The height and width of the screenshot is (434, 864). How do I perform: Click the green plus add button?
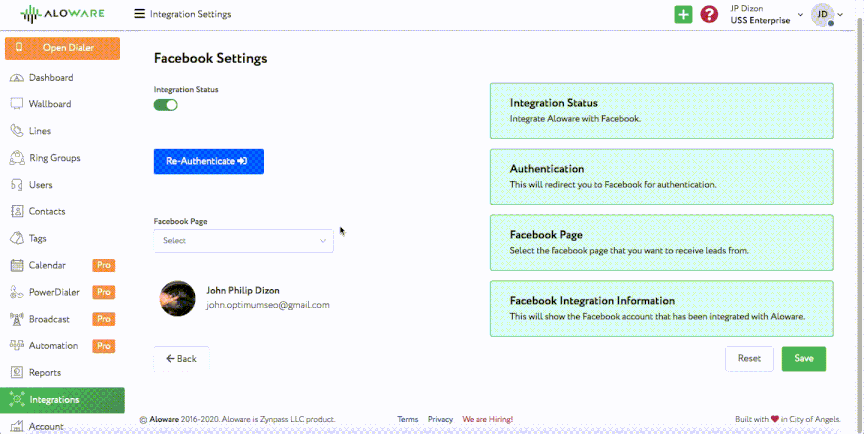point(683,14)
